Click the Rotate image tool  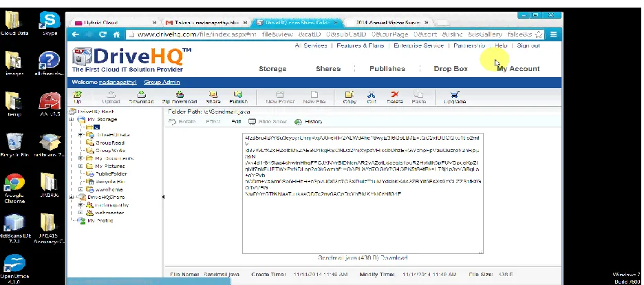182,122
